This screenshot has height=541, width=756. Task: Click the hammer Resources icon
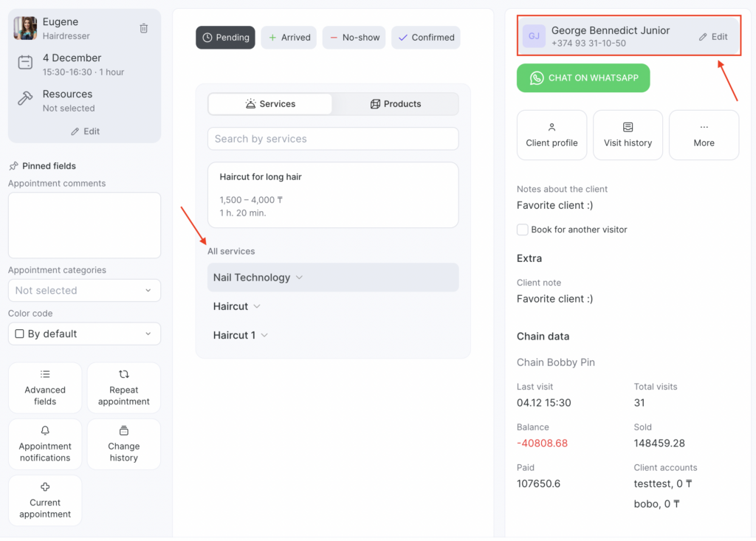tap(25, 100)
